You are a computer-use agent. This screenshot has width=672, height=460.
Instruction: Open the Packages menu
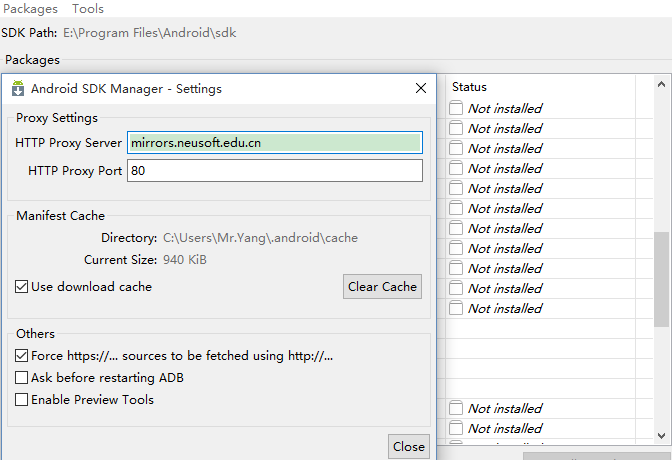click(30, 9)
